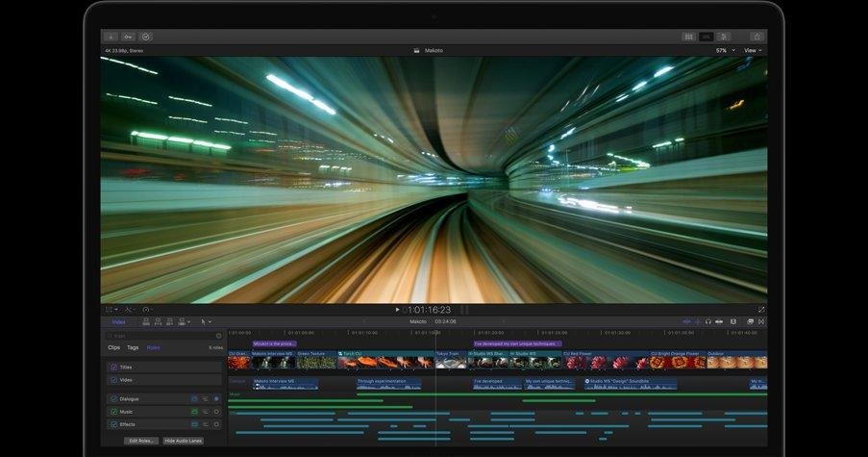Select the Tokyo Train clip
The width and height of the screenshot is (868, 457).
[x=451, y=360]
